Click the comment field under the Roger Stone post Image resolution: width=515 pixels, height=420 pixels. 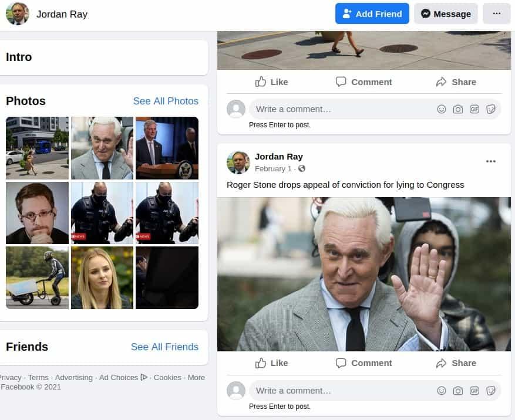point(341,391)
